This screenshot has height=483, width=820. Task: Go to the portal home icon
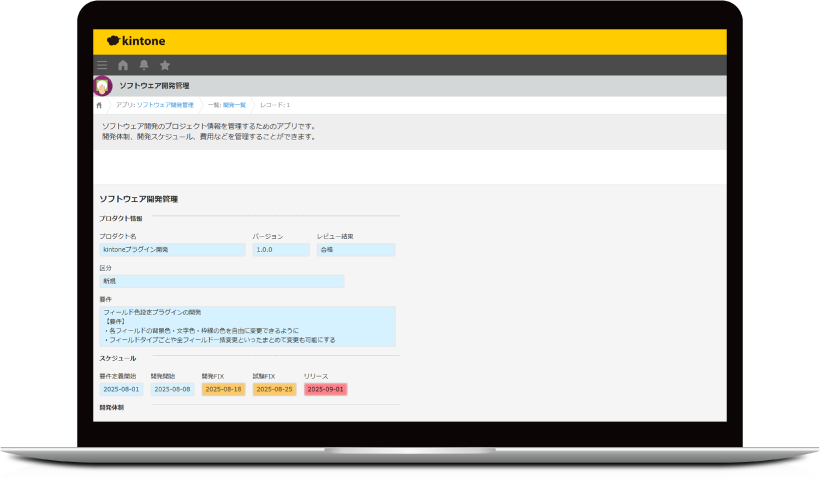pyautogui.click(x=123, y=65)
